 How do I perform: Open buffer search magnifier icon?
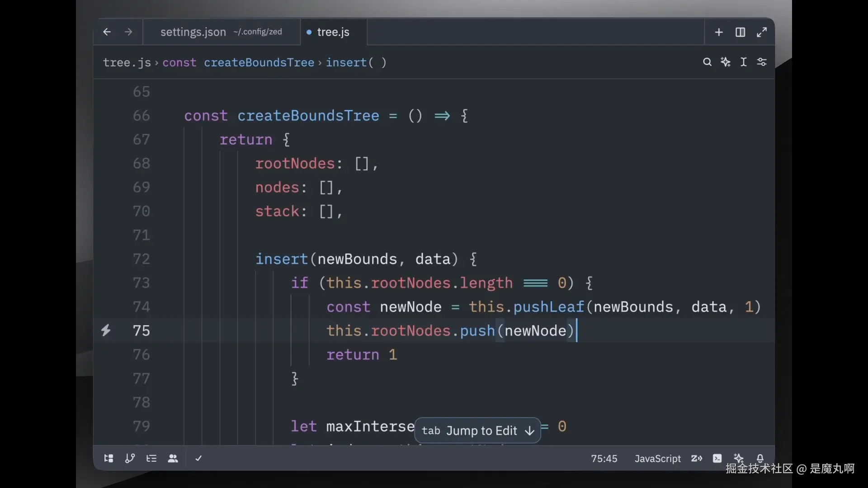(x=707, y=62)
